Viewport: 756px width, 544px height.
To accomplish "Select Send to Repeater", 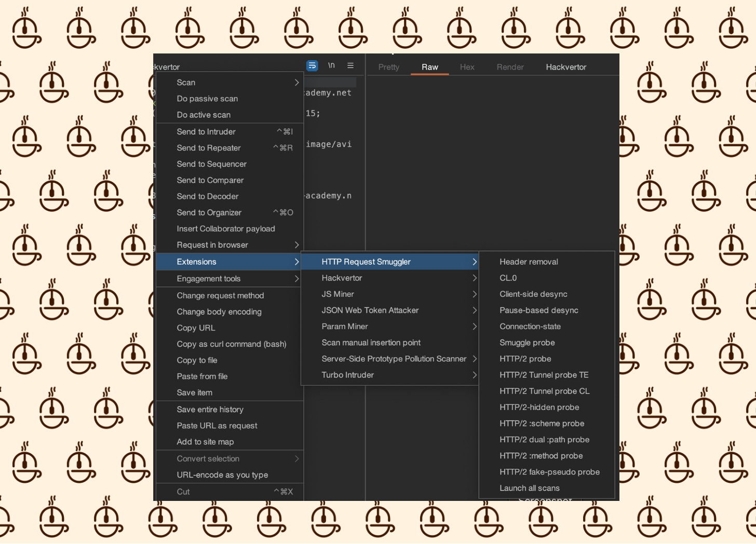I will (230, 148).
